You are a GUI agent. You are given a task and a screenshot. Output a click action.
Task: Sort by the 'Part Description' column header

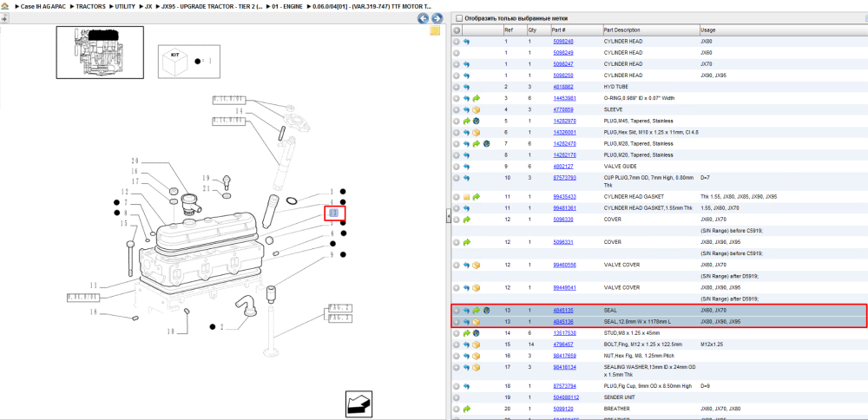(x=621, y=30)
